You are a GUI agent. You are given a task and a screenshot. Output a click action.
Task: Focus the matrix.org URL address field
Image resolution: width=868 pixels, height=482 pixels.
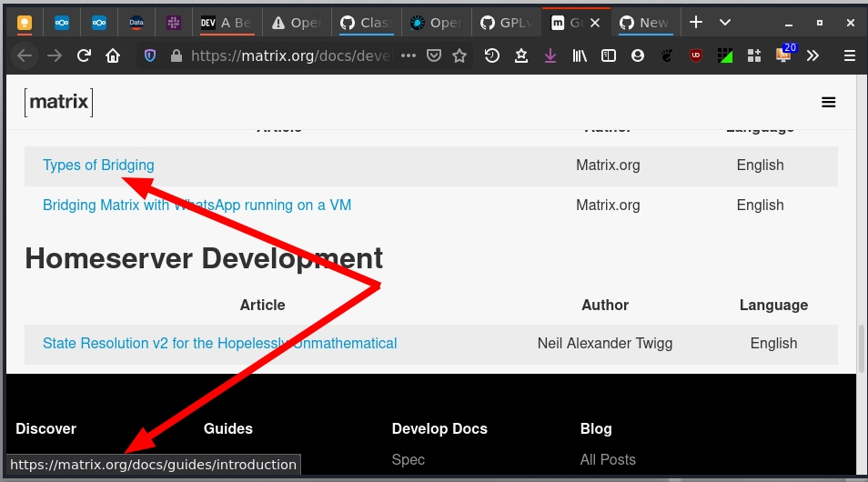pos(291,55)
